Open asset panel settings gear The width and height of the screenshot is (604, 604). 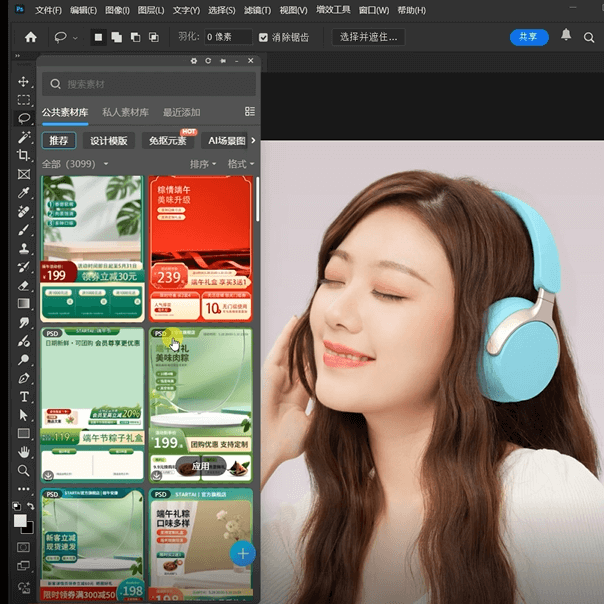tap(194, 61)
